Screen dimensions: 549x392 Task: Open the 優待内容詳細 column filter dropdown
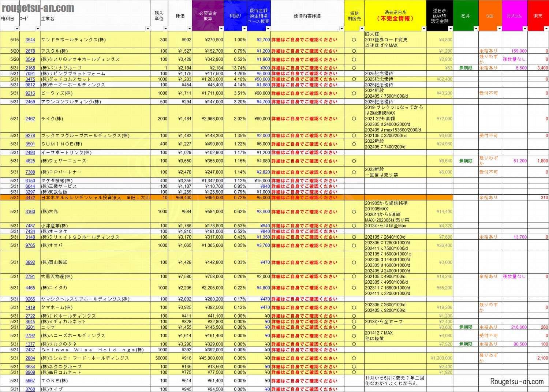tap(341, 29)
